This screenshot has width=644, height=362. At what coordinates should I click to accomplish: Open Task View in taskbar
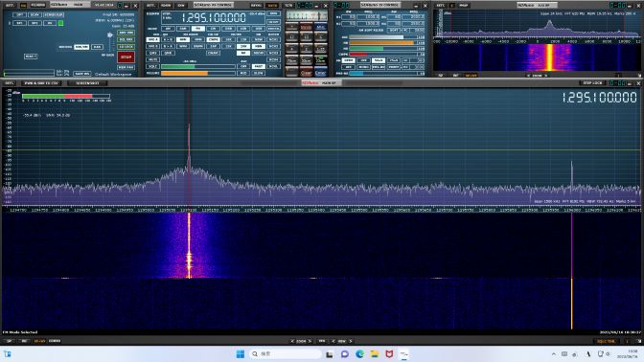pyautogui.click(x=330, y=353)
